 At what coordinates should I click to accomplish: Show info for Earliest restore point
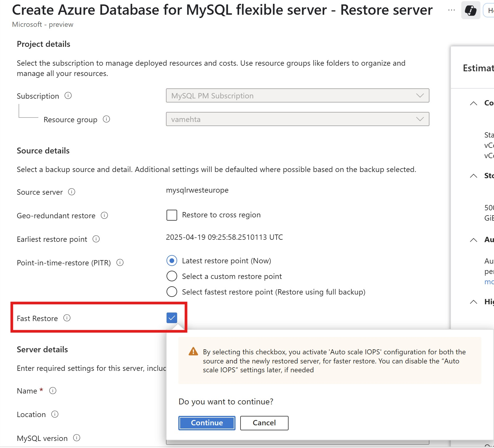(x=96, y=239)
